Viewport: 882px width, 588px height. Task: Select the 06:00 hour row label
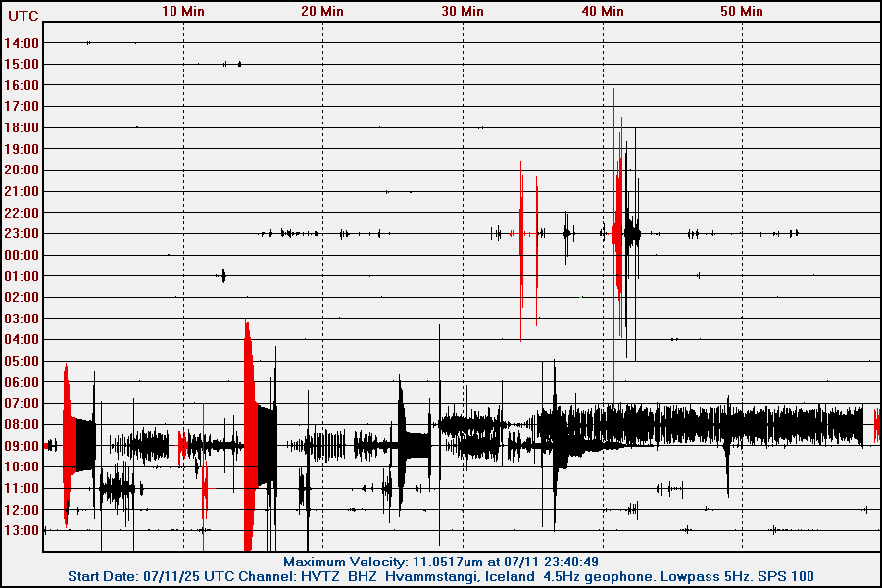tap(22, 382)
